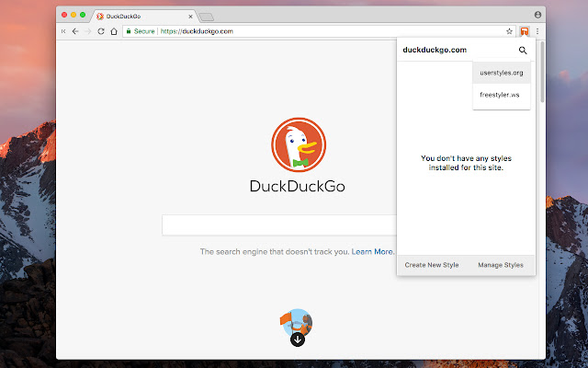Go to the browser home page
The width and height of the screenshot is (588, 368).
114,31
